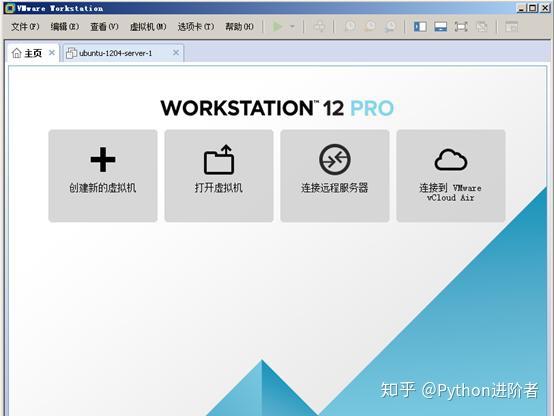Maximize the VMware Workstation window

(533, 8)
